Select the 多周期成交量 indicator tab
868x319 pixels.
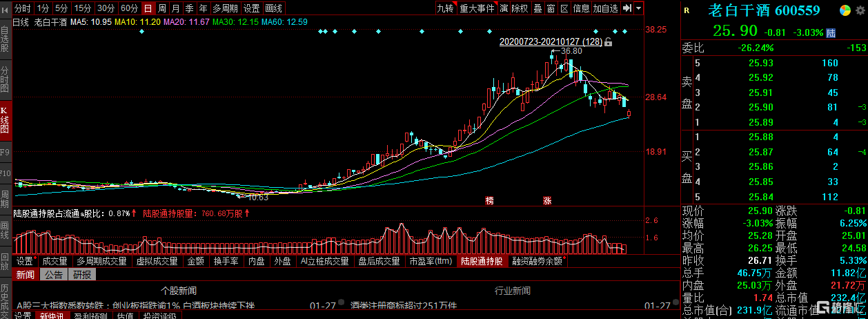[x=101, y=262]
